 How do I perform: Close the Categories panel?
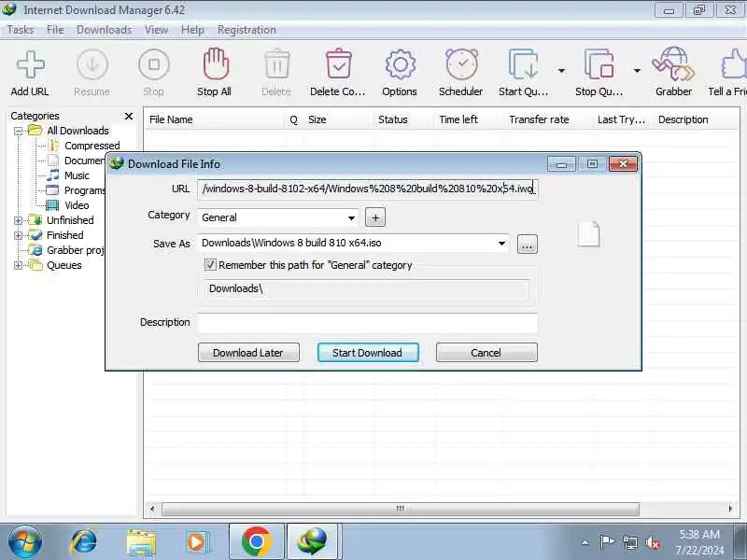129,116
